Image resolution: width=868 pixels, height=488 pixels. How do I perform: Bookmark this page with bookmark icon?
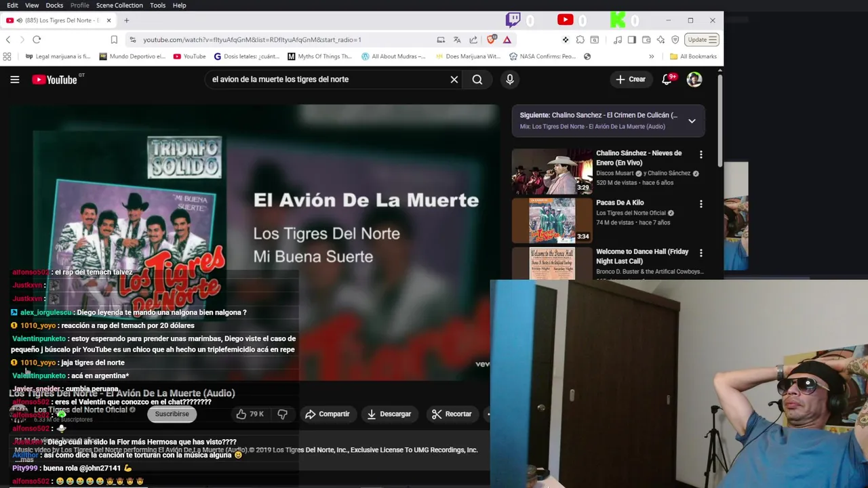[114, 40]
